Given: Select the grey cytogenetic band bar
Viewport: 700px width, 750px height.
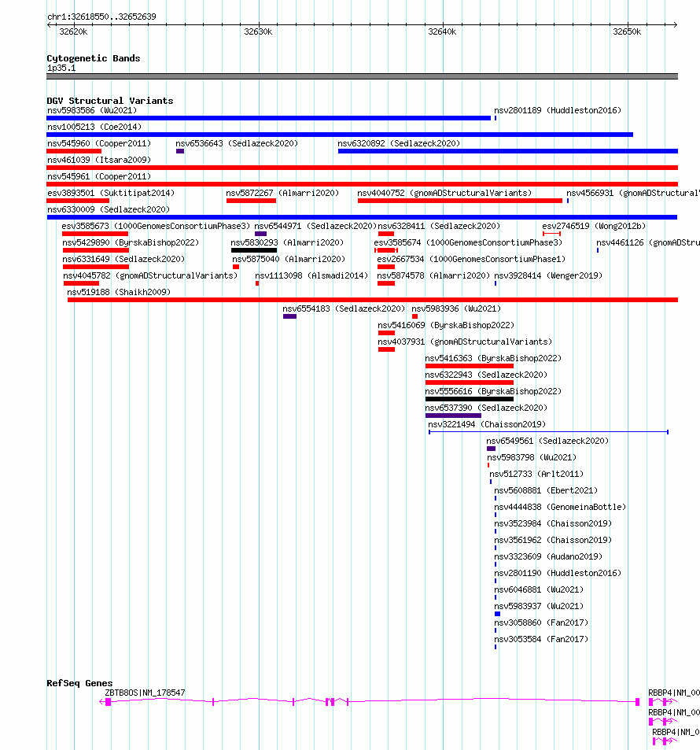Looking at the screenshot, I should (362, 76).
